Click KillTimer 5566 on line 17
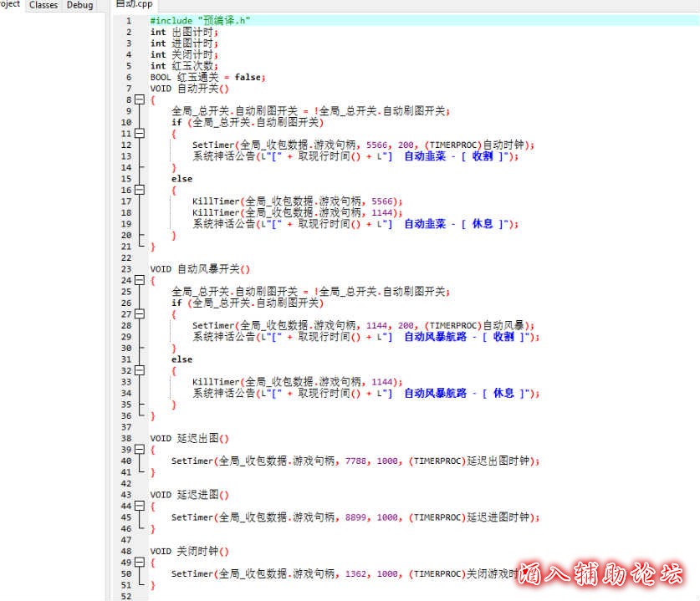The height and width of the screenshot is (601, 700). point(298,201)
